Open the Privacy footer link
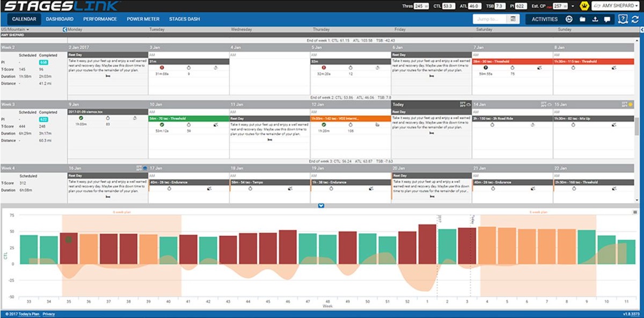Image resolution: width=644 pixels, height=318 pixels. click(49, 314)
